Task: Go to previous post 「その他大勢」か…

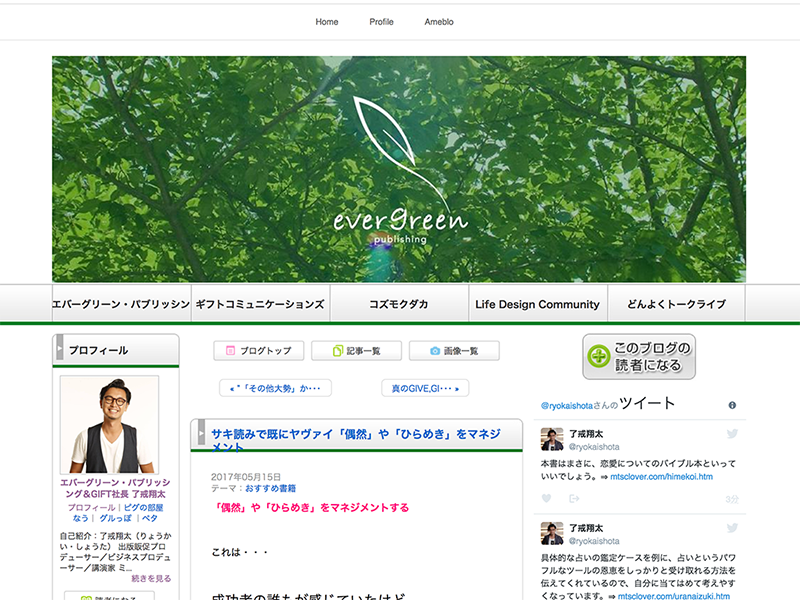Action: pos(276,388)
